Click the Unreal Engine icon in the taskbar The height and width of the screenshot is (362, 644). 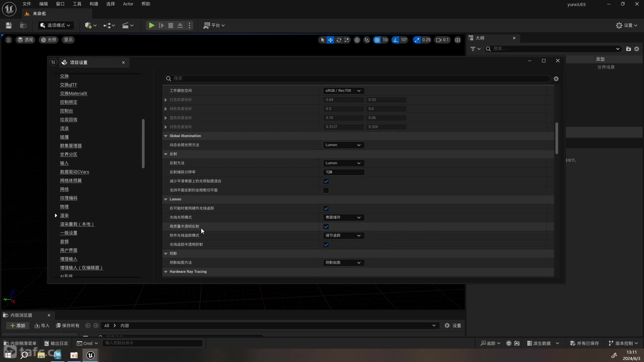click(x=91, y=355)
